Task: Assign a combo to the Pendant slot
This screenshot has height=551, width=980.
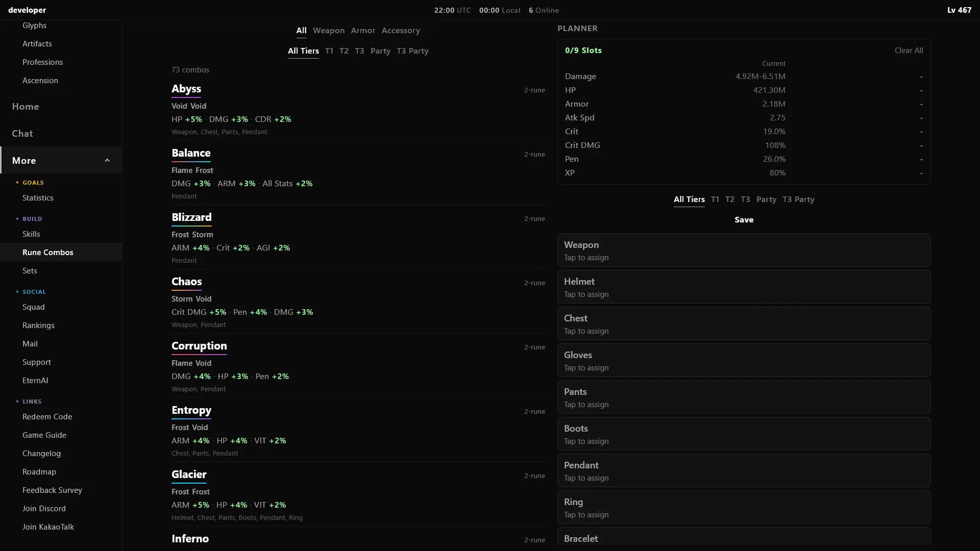Action: (x=744, y=471)
